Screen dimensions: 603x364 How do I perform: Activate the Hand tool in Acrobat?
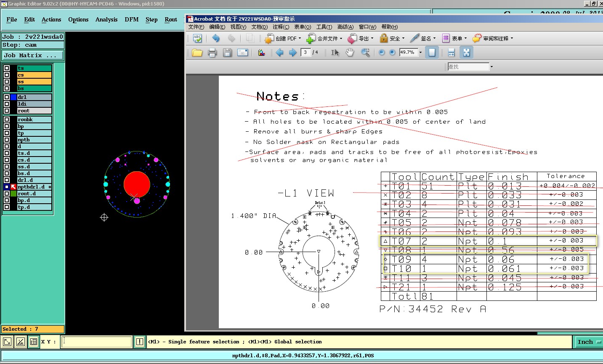pyautogui.click(x=350, y=53)
